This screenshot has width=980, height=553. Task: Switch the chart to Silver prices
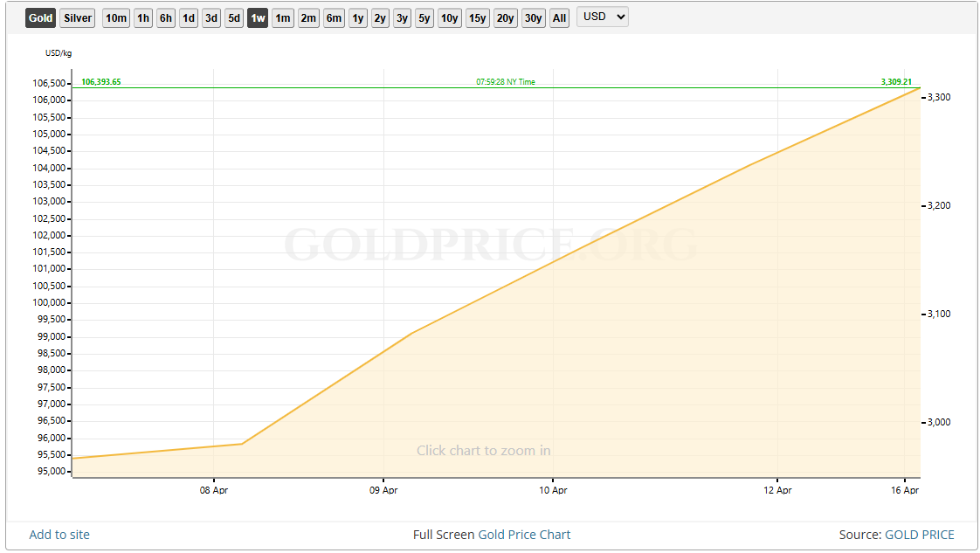(x=77, y=17)
